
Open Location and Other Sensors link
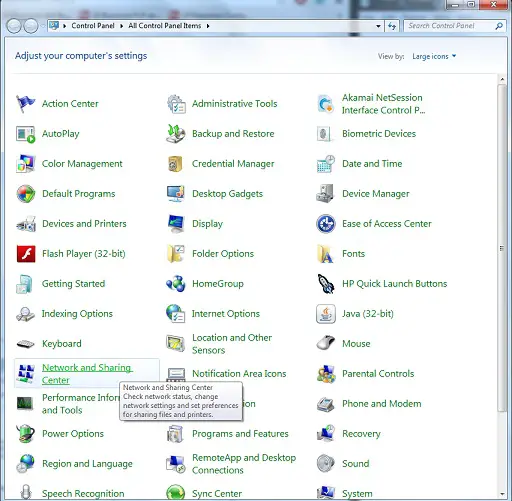[232, 344]
